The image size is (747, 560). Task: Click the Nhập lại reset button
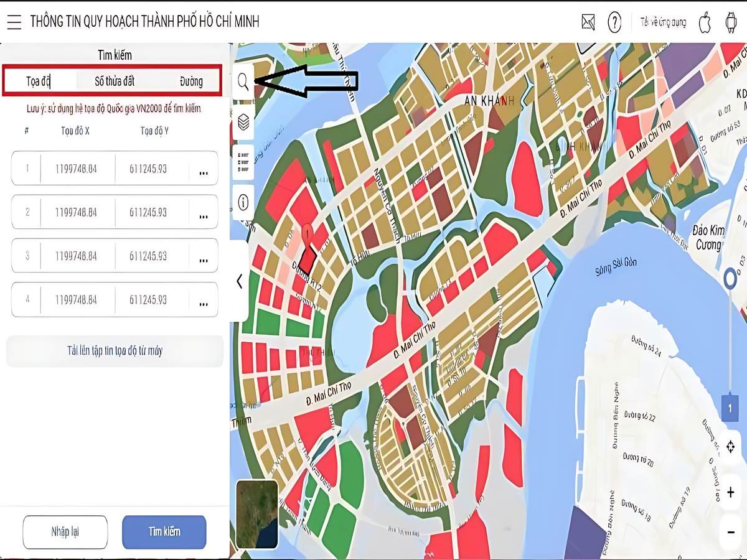tap(65, 532)
